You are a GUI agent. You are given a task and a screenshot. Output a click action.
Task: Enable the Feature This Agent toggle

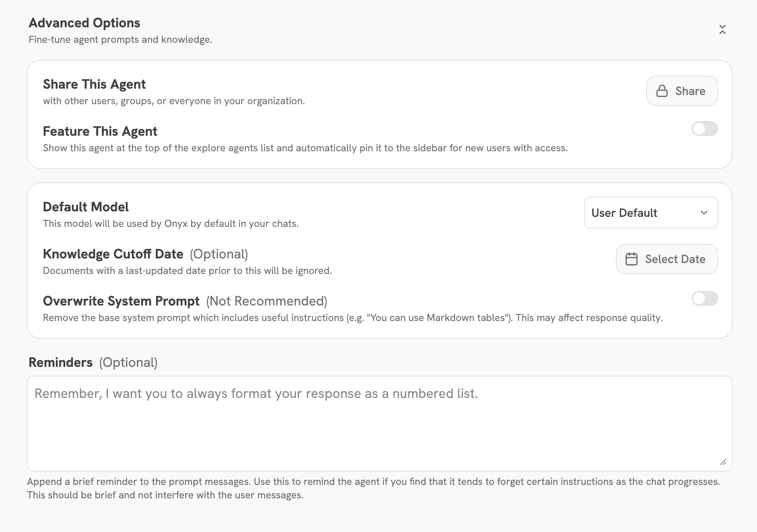coord(704,129)
